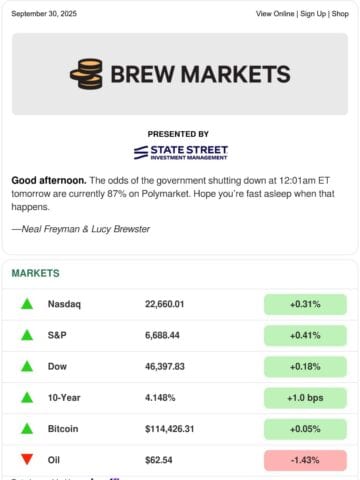Click the 10-Year +1.0 bps badge
This screenshot has width=360, height=480.
305,398
